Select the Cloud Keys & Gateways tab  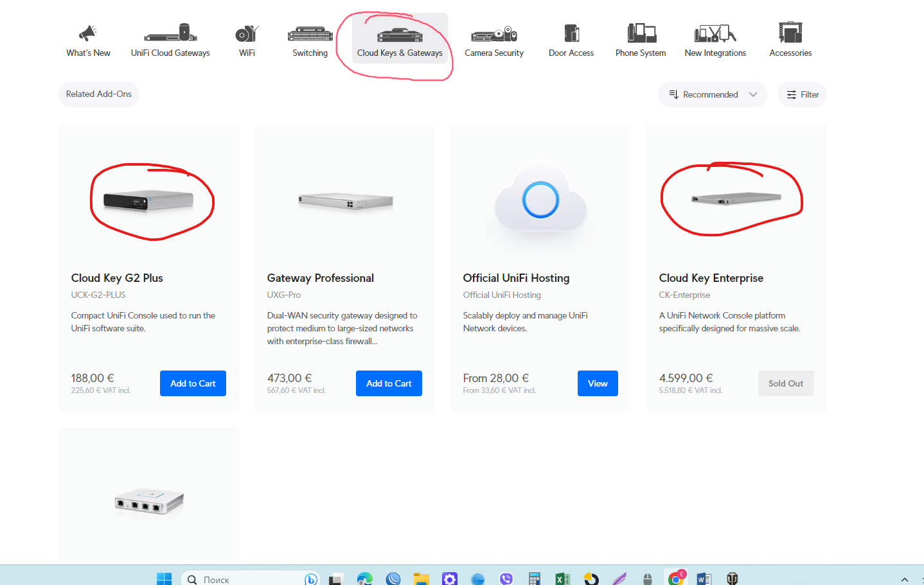[x=400, y=39]
